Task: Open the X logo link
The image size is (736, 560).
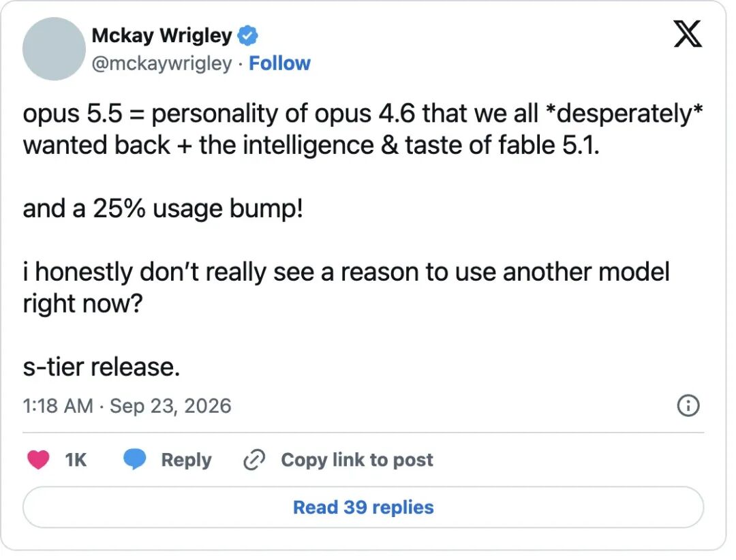Action: (x=688, y=34)
